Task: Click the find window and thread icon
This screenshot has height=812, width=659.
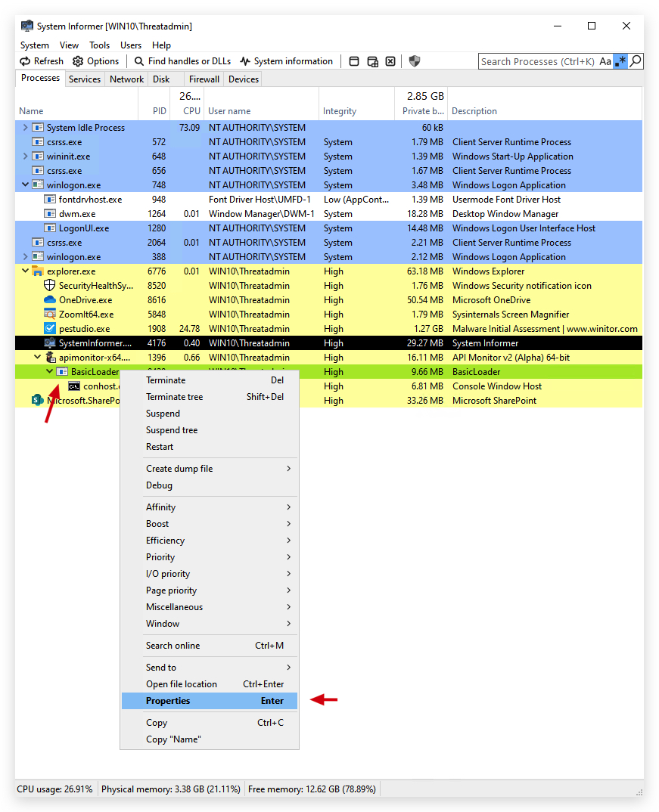Action: pos(372,61)
